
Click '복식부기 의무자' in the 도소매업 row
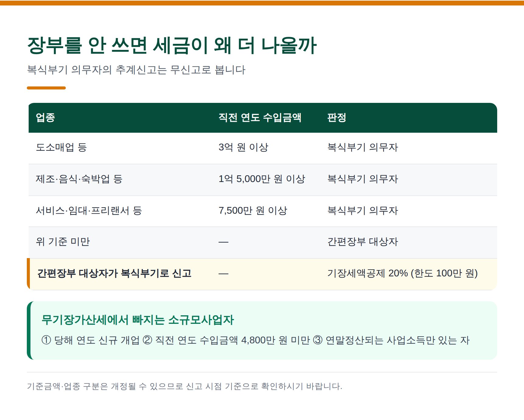pyautogui.click(x=363, y=147)
